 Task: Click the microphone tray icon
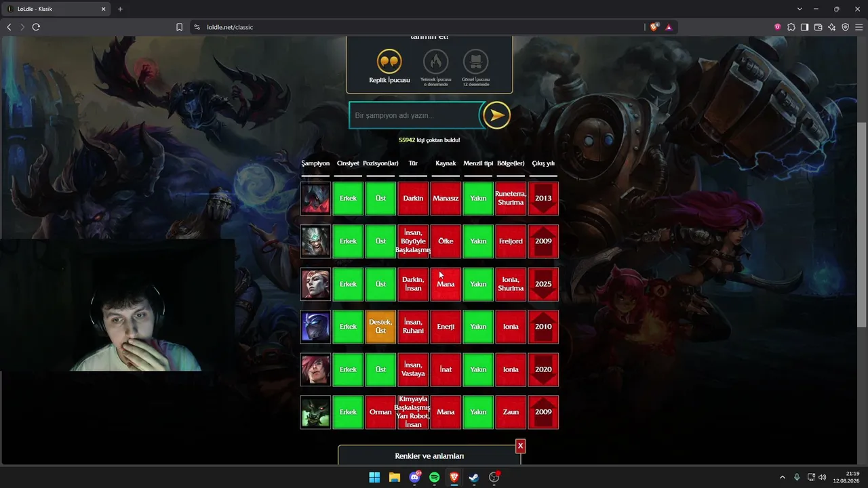pyautogui.click(x=797, y=477)
